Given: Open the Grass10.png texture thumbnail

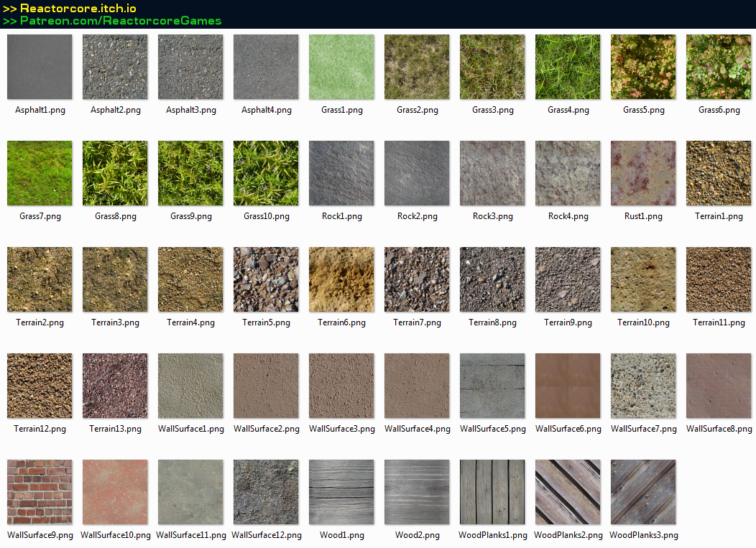Looking at the screenshot, I should (x=266, y=173).
